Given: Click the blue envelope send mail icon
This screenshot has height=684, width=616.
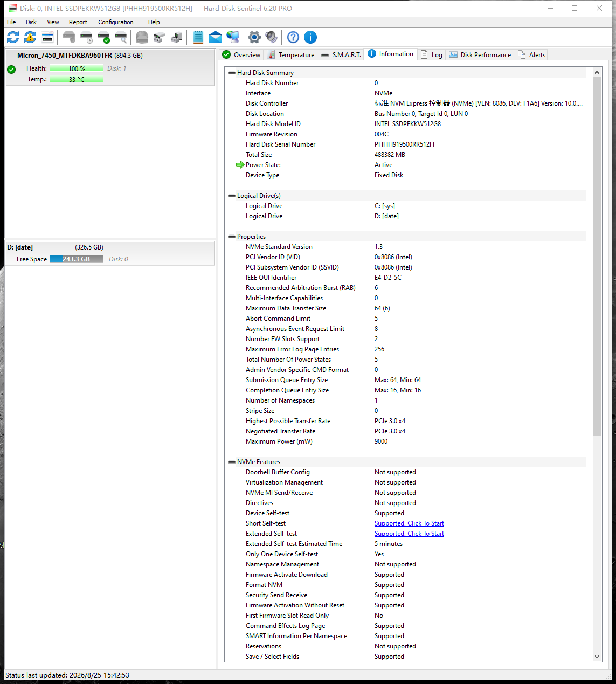Looking at the screenshot, I should point(216,37).
